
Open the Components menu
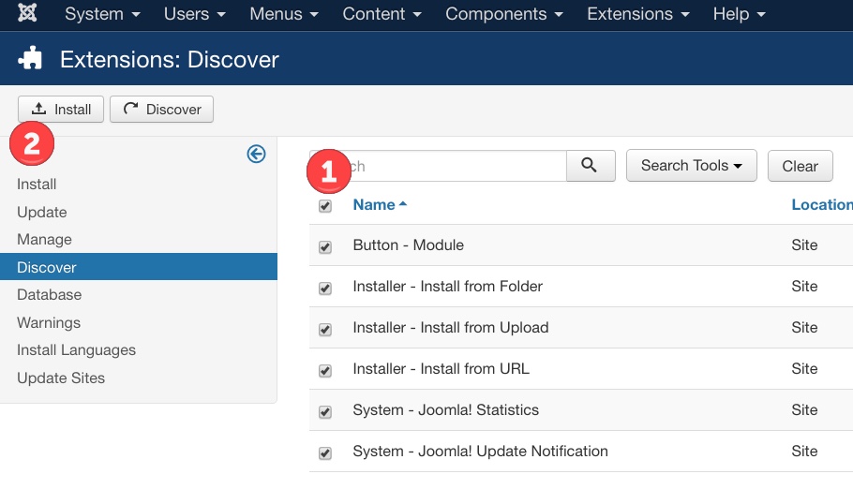tap(504, 14)
